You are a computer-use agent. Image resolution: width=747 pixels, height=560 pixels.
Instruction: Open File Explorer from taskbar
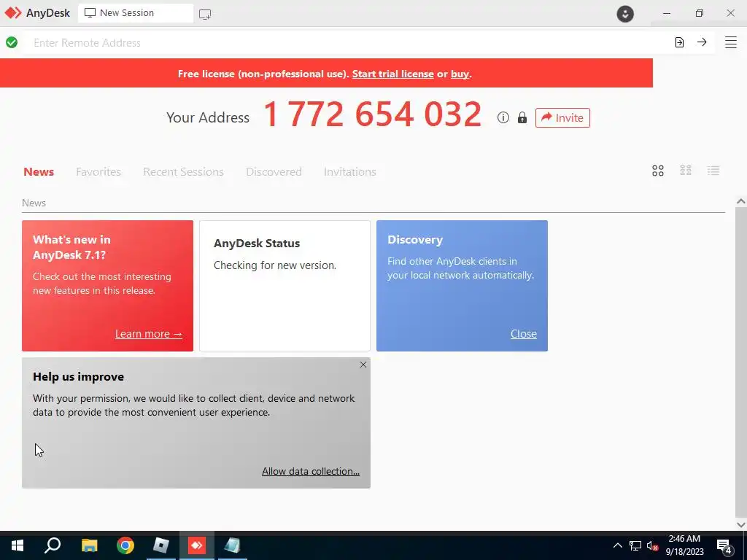89,545
